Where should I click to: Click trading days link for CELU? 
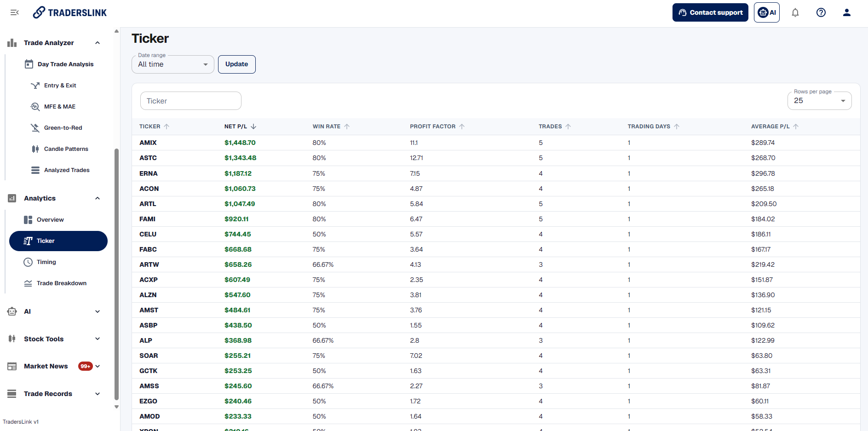pyautogui.click(x=629, y=235)
